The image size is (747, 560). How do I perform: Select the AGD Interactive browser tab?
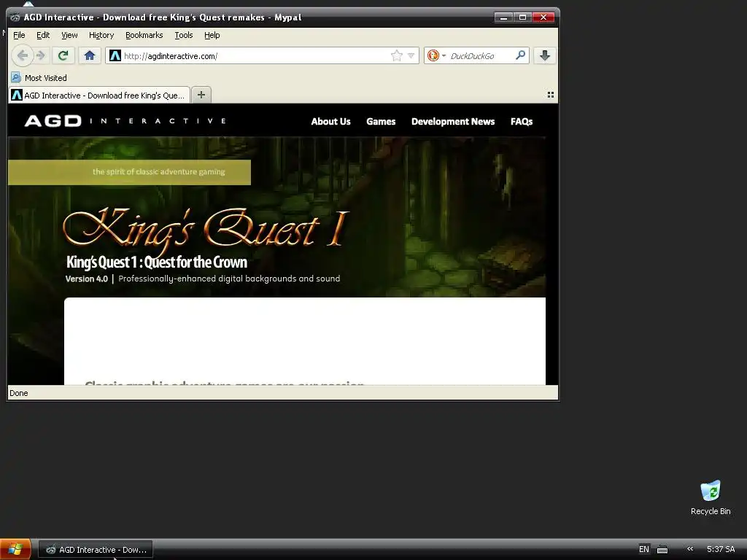pyautogui.click(x=99, y=96)
